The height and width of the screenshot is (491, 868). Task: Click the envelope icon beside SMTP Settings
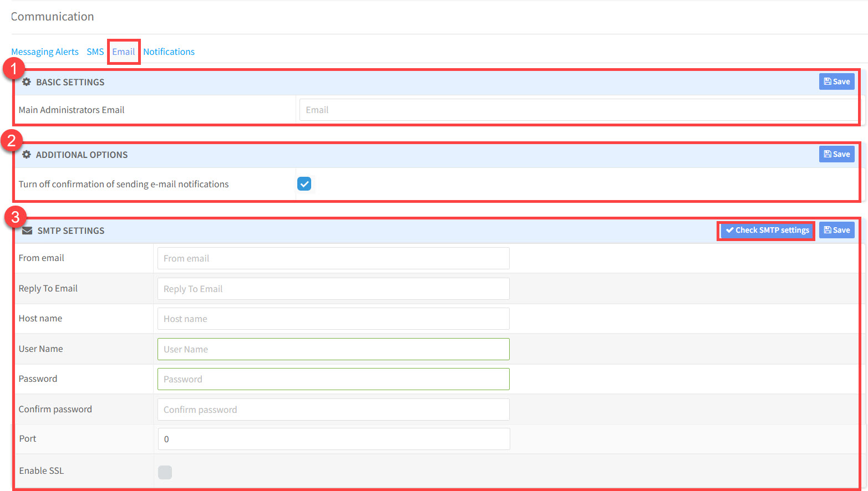[x=27, y=231]
